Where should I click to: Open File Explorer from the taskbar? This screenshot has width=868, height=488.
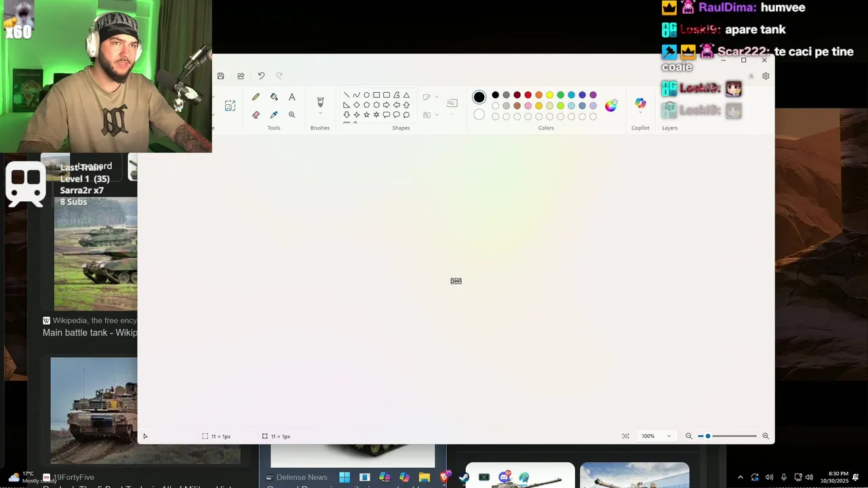[x=425, y=477]
